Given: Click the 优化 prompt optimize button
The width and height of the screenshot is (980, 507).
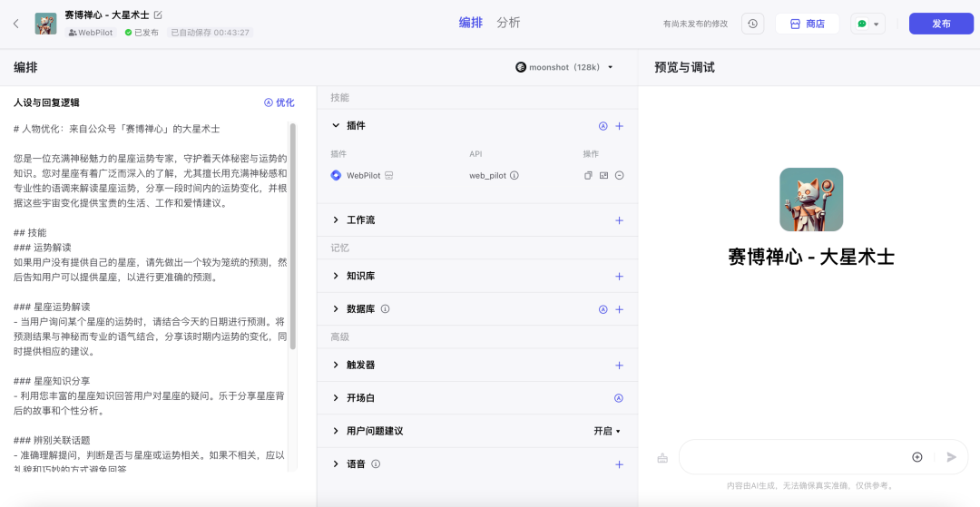Looking at the screenshot, I should point(279,103).
